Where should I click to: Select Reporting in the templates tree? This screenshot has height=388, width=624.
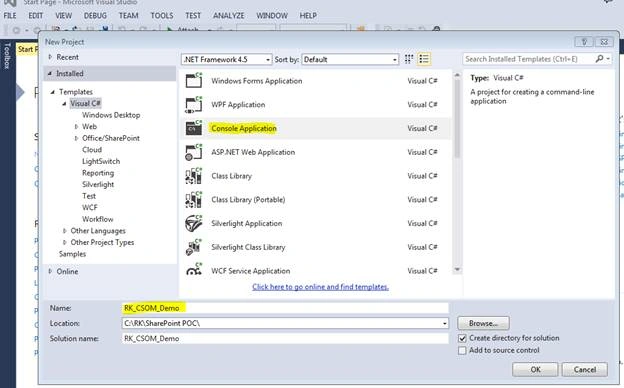(x=98, y=173)
